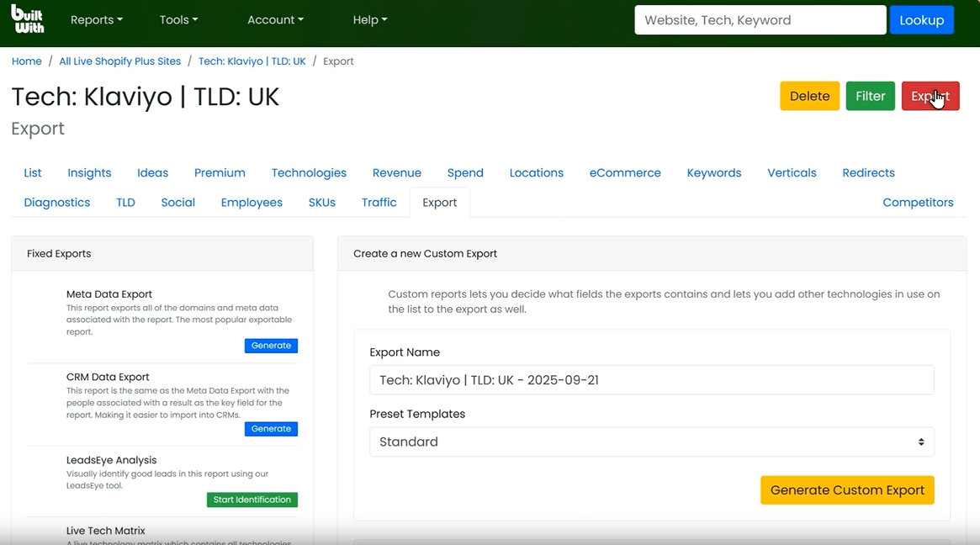Click into the Export Name field
Image resolution: width=980 pixels, height=545 pixels.
(651, 380)
